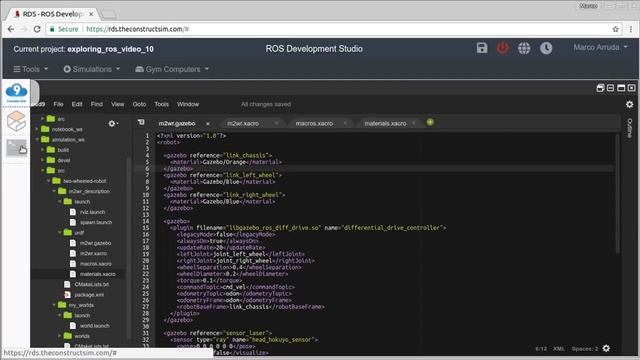Image resolution: width=640 pixels, height=360 pixels.
Task: Open the file tree gear settings
Action: pyautogui.click(x=113, y=123)
